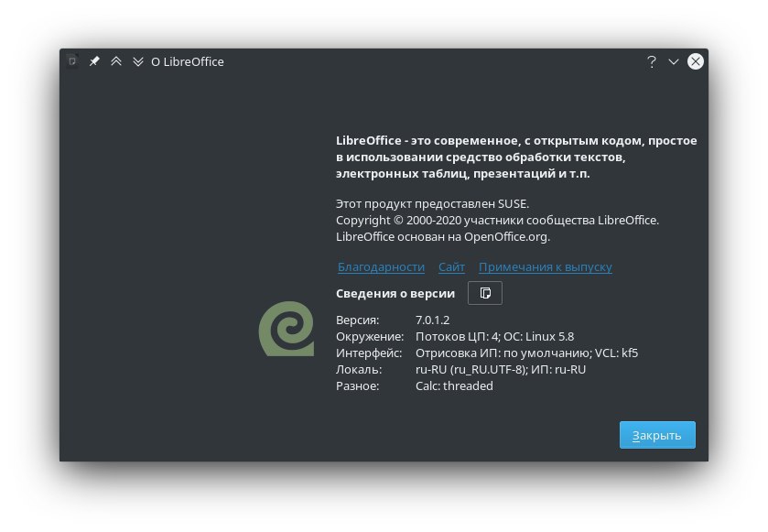Open the Сайт link
Image resolution: width=768 pixels, height=532 pixels.
[x=451, y=267]
